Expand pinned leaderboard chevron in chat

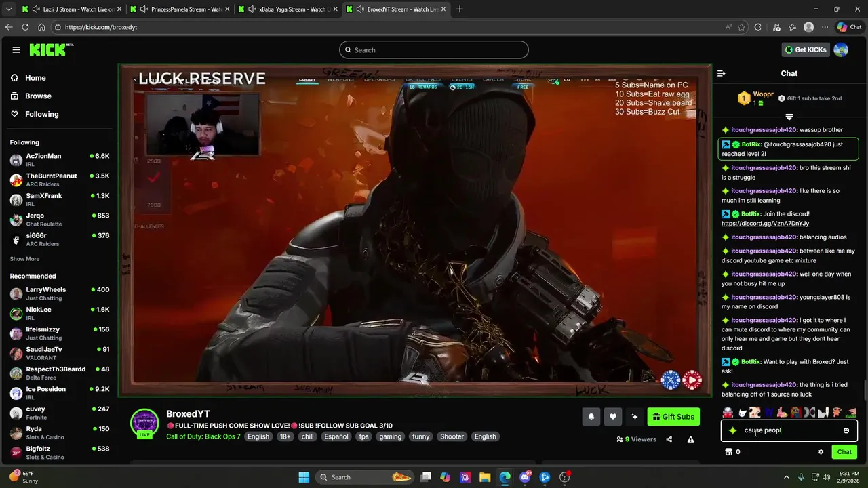tap(789, 117)
